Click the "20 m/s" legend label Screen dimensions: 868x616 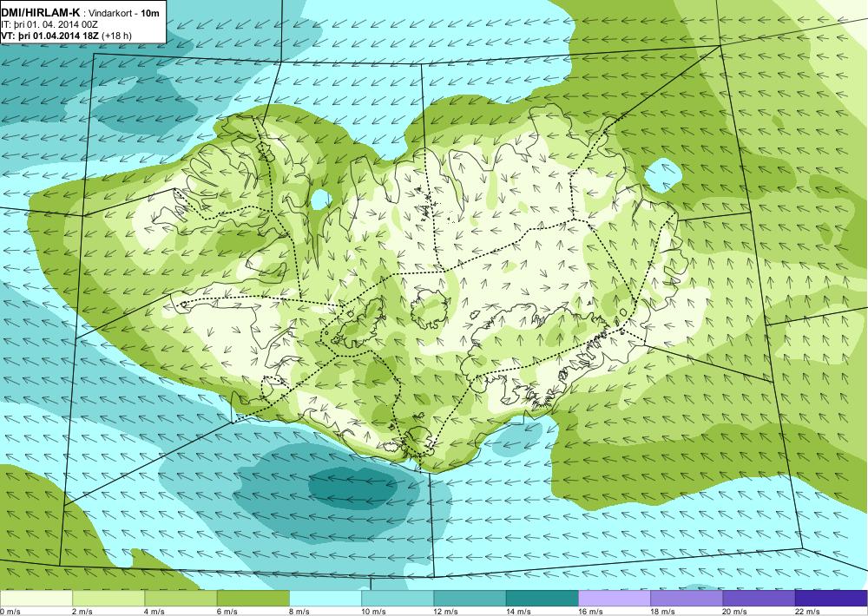tap(735, 612)
